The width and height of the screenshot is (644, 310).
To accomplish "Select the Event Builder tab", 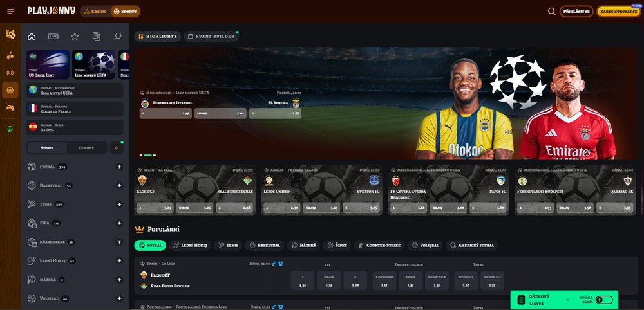I will pyautogui.click(x=211, y=37).
